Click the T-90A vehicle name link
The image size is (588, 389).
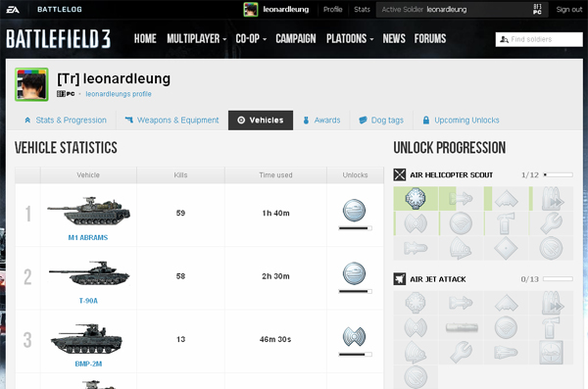click(88, 301)
